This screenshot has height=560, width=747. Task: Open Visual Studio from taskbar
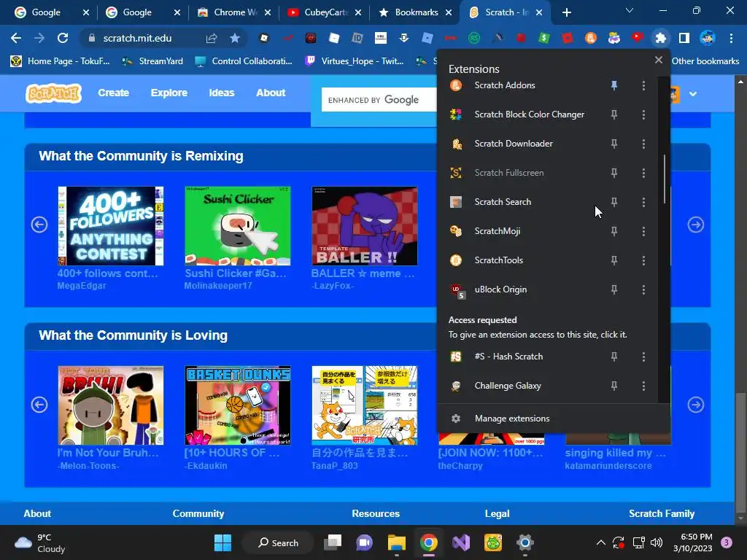point(461,542)
